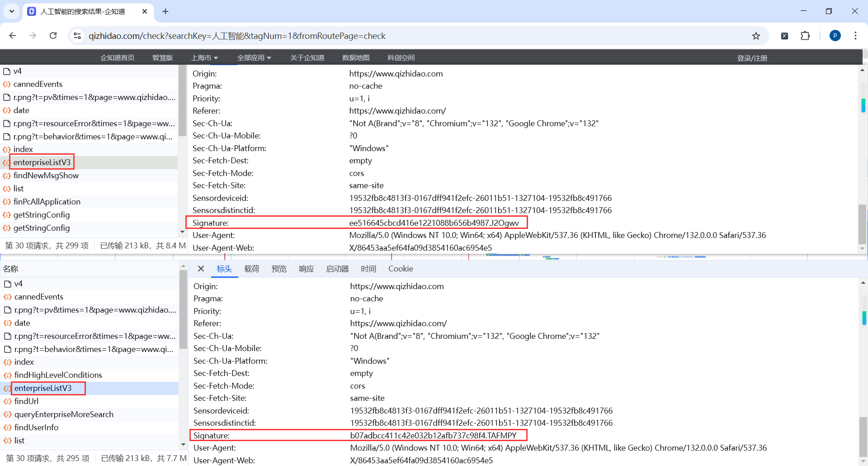Select the findUrl request
Image resolution: width=868 pixels, height=466 pixels.
coord(26,401)
